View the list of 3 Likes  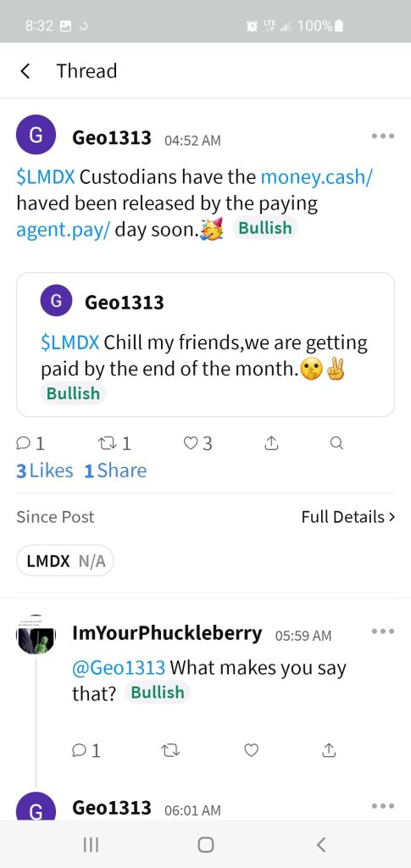click(x=45, y=471)
